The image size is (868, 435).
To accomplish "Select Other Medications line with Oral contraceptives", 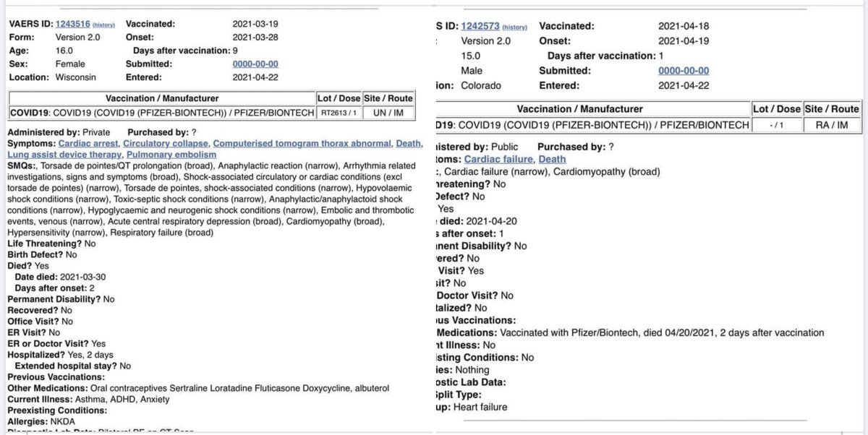I will pos(200,387).
